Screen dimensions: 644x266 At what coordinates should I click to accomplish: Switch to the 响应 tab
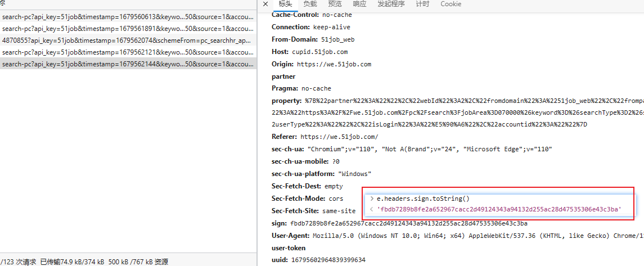pos(359,4)
